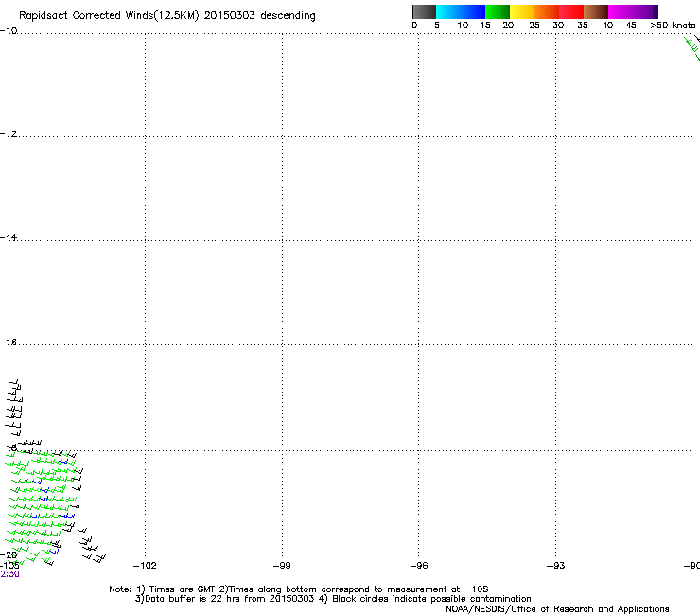
Task: Click the '-10' latitude axis label
Action: pos(9,31)
